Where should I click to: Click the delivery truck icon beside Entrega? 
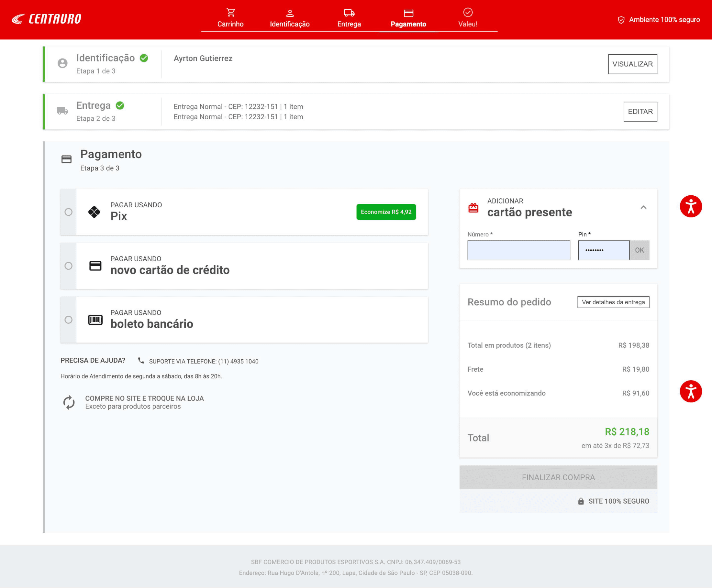[62, 110]
